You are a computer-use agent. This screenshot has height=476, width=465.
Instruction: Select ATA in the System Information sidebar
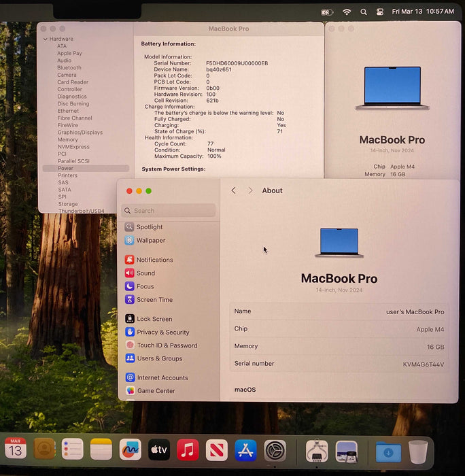(x=62, y=46)
